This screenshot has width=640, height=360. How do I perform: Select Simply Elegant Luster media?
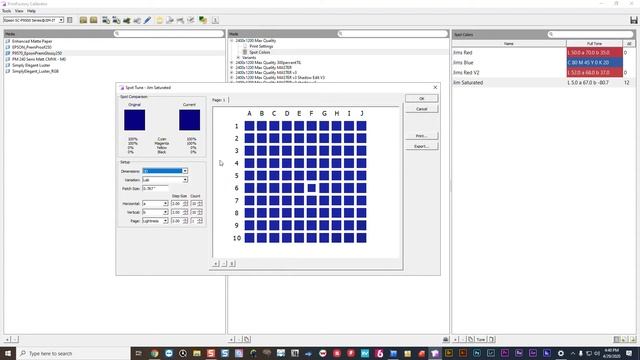31,65
